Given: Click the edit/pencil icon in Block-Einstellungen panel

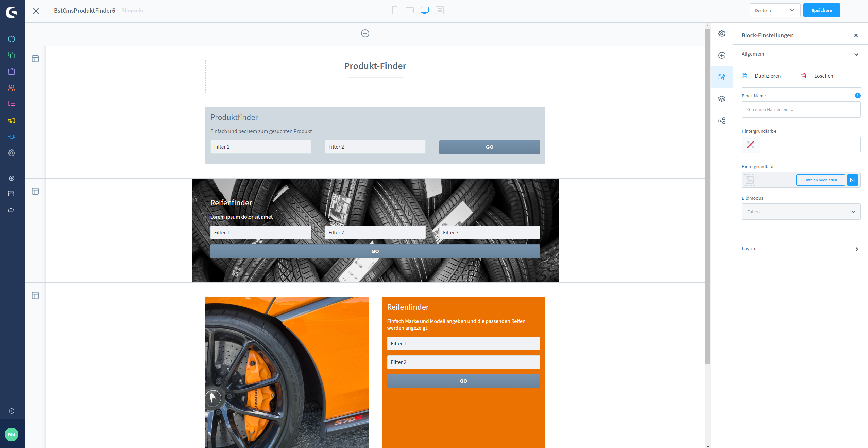Looking at the screenshot, I should tap(722, 76).
